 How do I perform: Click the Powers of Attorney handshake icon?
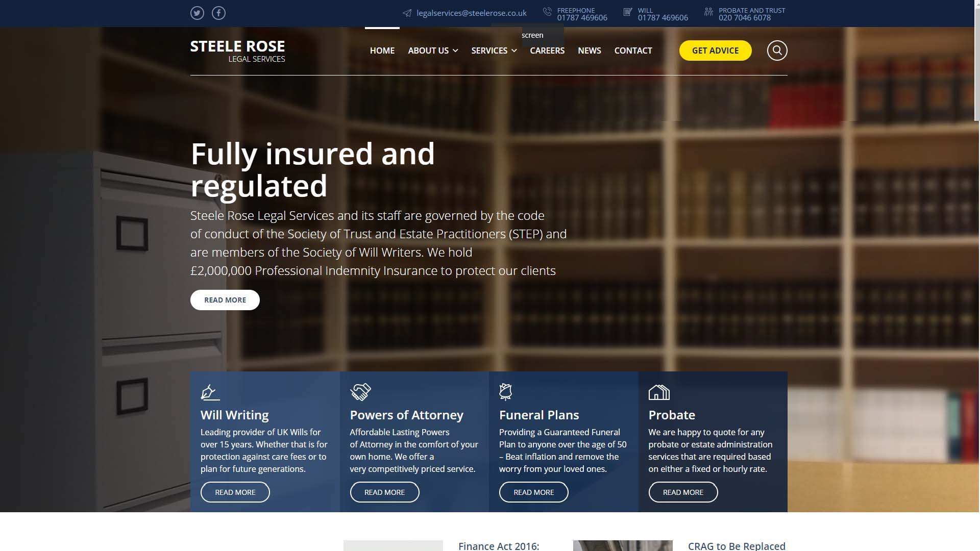pyautogui.click(x=360, y=392)
